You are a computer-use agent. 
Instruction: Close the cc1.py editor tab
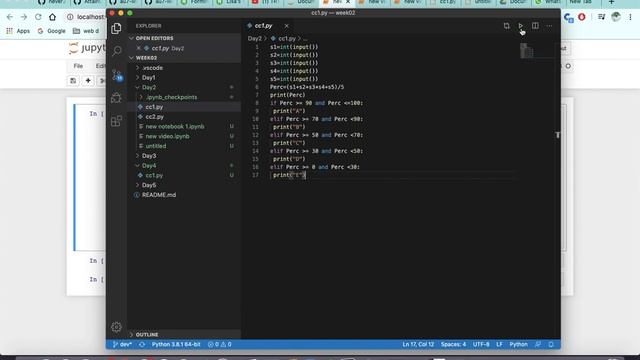click(287, 26)
